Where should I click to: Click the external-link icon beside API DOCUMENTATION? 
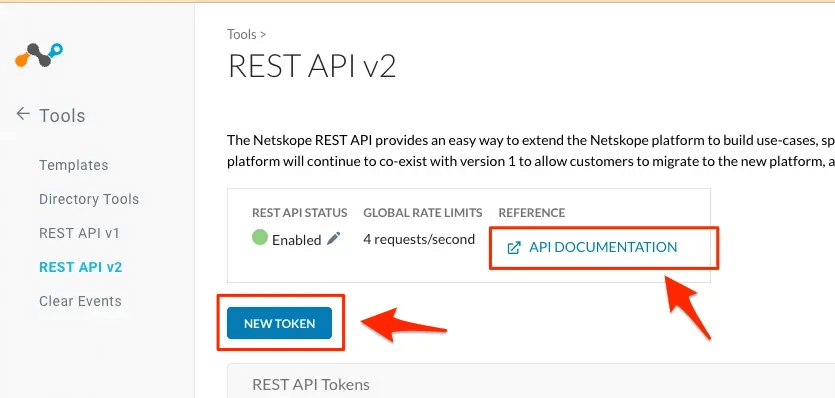pos(514,247)
